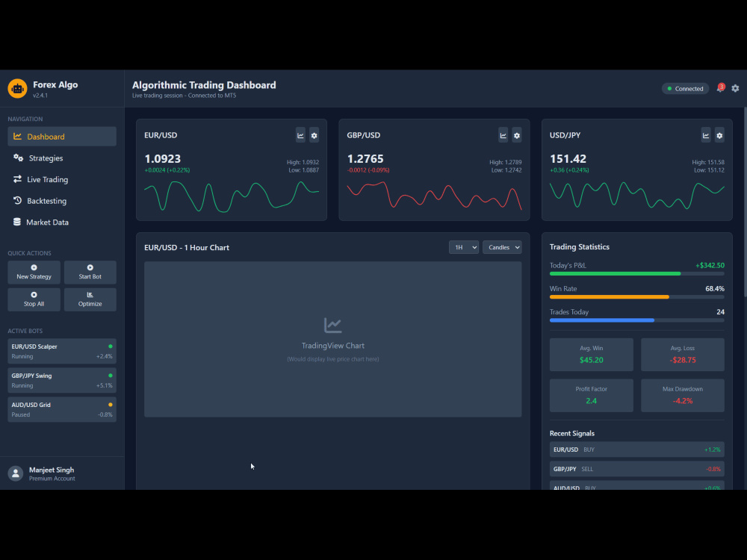Screen dimensions: 747x560
Task: Click the EUR/USD price 1.0923
Action: tap(162, 158)
